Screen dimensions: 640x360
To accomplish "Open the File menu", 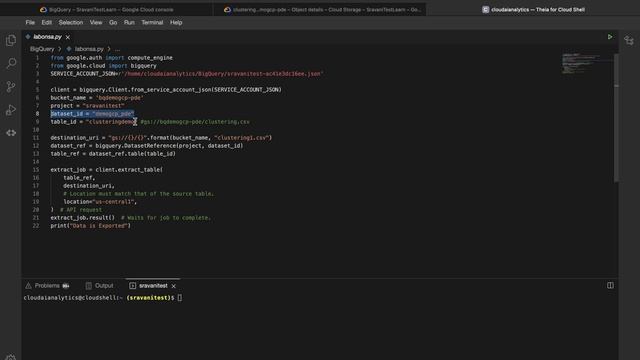I will [x=30, y=22].
